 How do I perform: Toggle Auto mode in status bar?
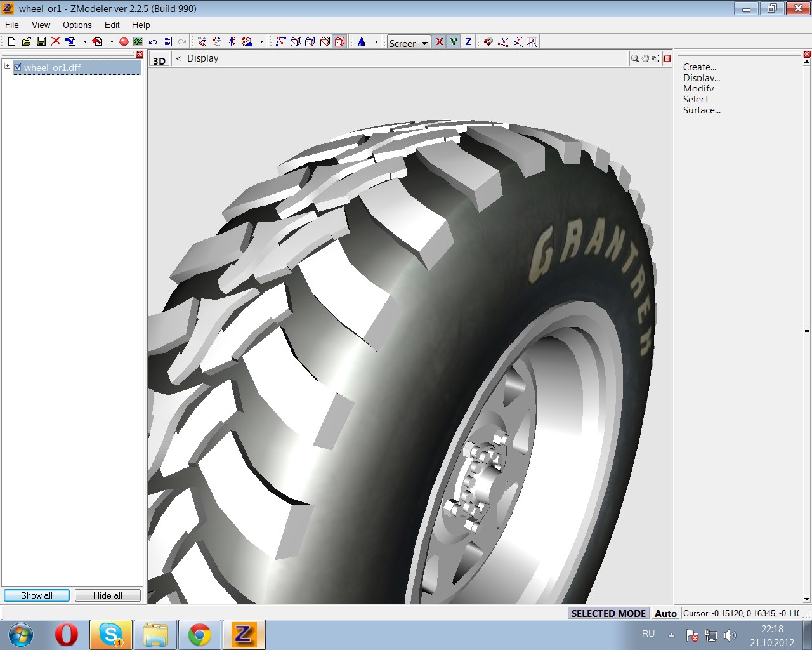pos(665,613)
